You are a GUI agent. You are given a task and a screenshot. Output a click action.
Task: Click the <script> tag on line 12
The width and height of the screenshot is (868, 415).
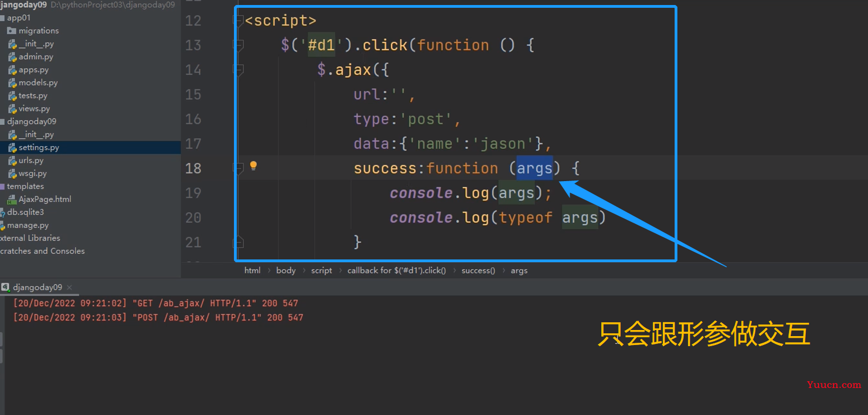tap(281, 21)
